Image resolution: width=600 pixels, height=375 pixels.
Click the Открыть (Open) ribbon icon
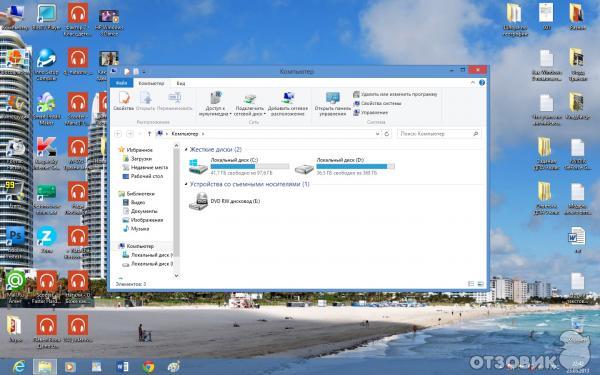pos(145,101)
